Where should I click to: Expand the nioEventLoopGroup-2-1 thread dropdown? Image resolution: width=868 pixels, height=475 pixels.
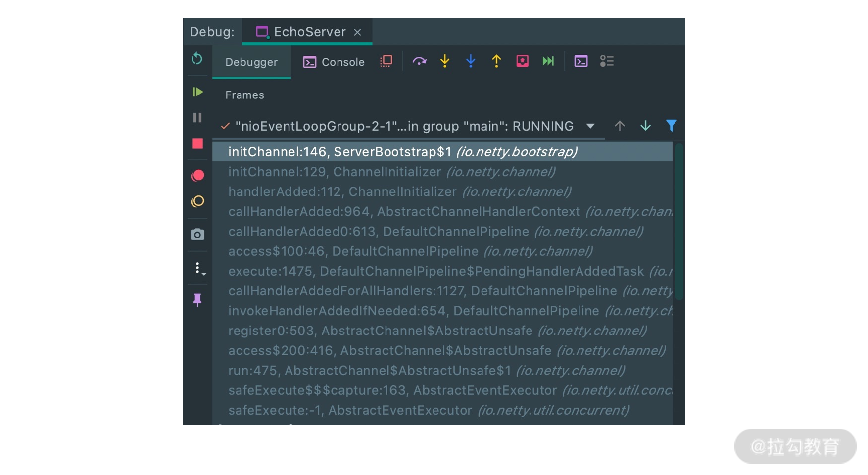pyautogui.click(x=590, y=126)
